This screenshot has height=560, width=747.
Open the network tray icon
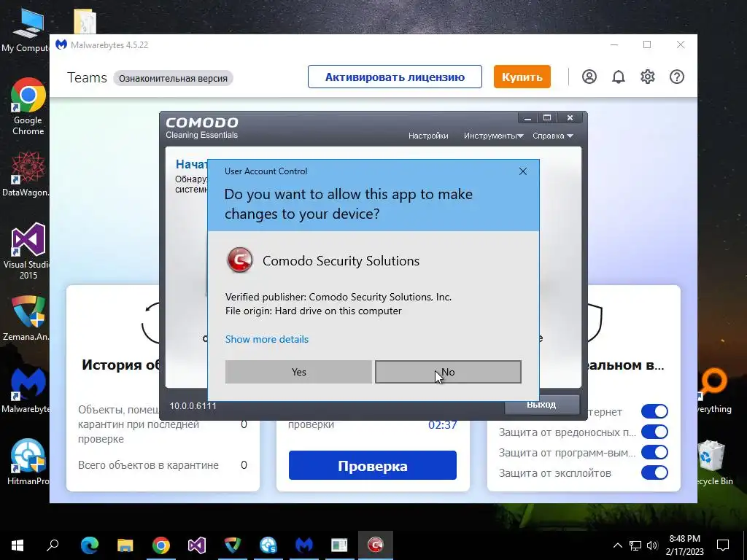(x=635, y=545)
